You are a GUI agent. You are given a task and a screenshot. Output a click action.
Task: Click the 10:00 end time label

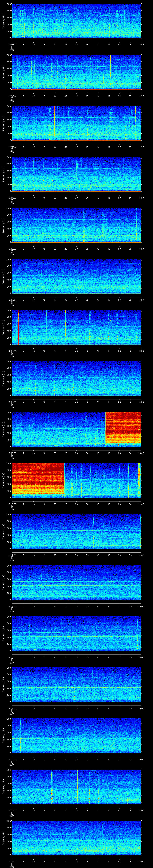(x=141, y=453)
